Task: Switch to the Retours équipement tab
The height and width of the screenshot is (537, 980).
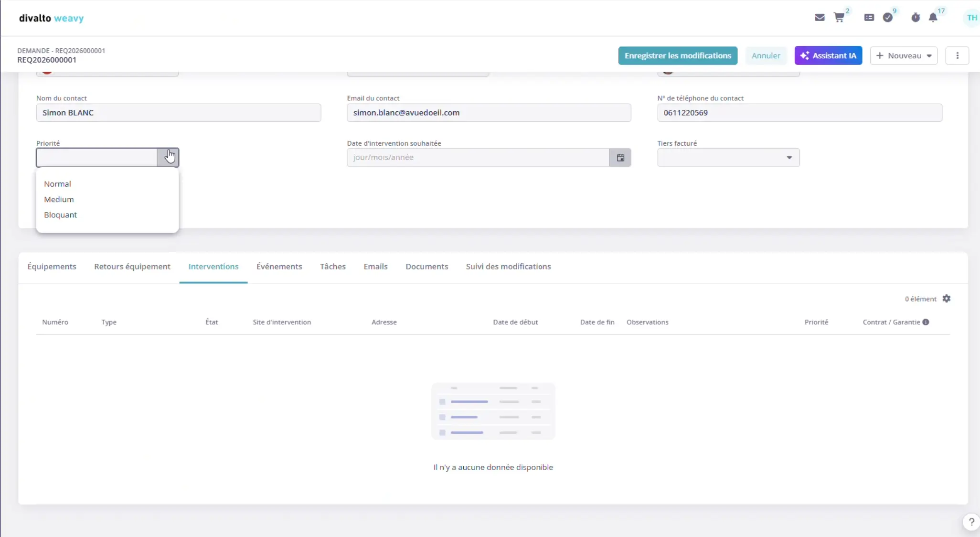Action: [x=132, y=267]
